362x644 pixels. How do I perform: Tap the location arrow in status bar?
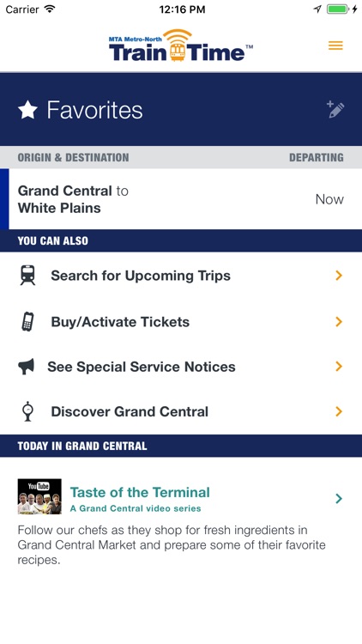317,9
